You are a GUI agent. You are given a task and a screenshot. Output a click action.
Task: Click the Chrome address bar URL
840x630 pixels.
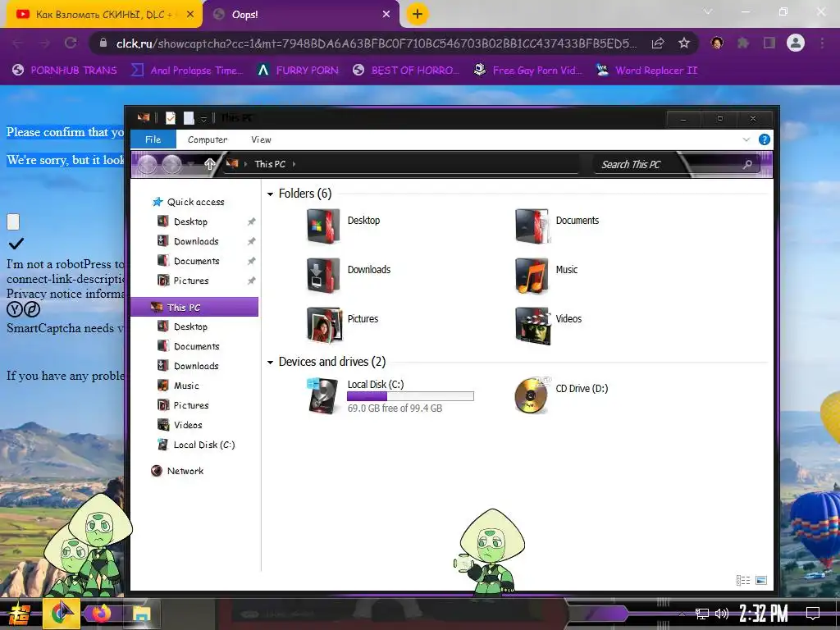click(x=376, y=43)
